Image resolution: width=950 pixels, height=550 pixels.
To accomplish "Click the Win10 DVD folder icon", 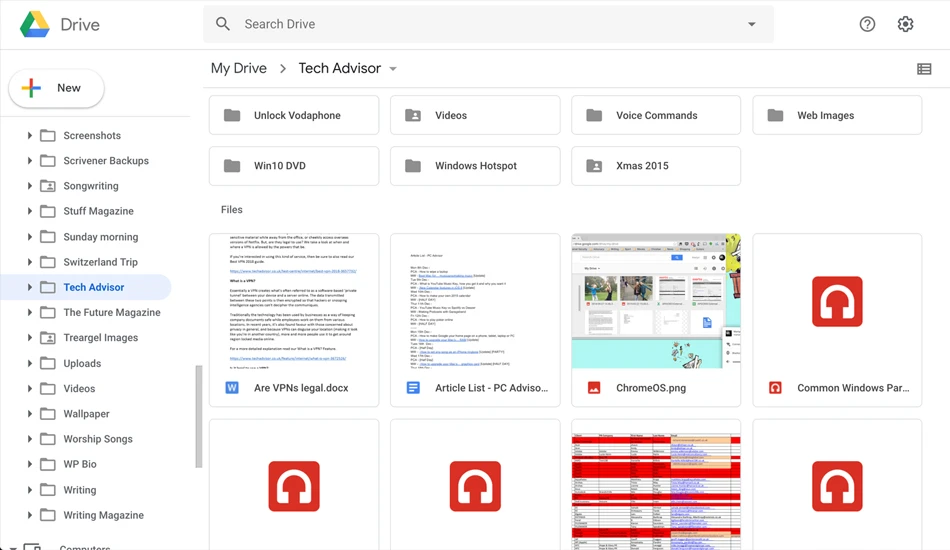I will 232,166.
